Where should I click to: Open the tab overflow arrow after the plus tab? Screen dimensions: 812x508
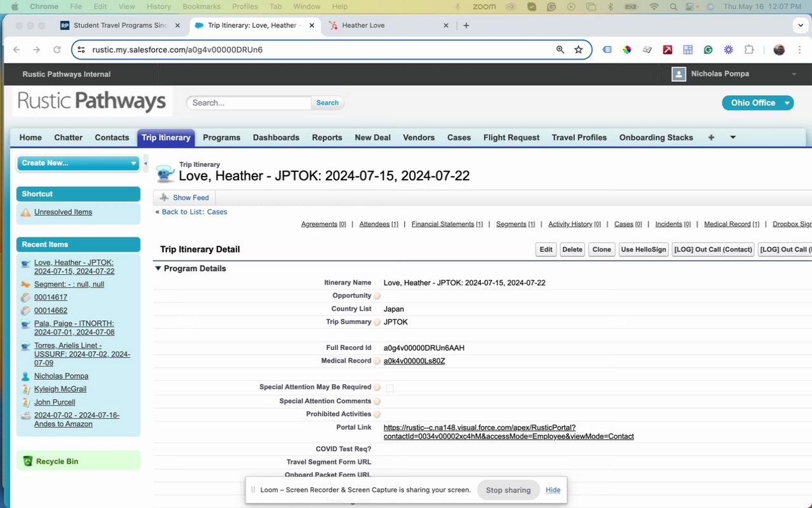coord(733,137)
